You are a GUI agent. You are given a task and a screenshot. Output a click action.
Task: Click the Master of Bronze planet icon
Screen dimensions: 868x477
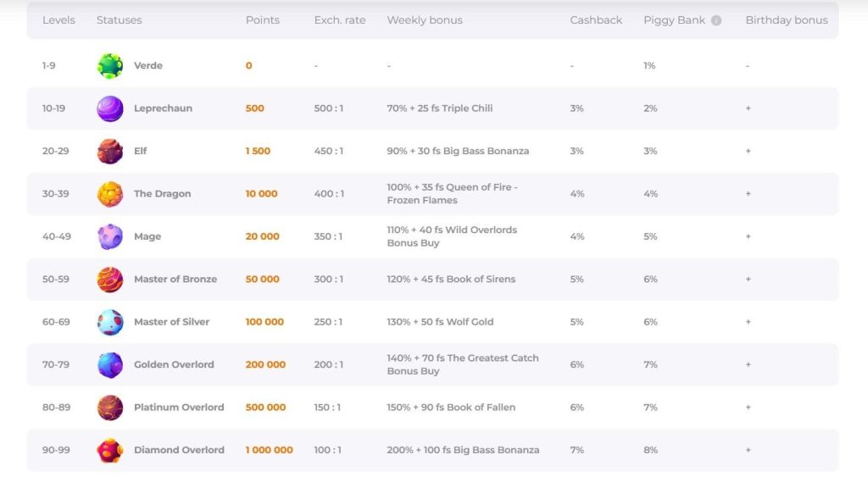(109, 280)
